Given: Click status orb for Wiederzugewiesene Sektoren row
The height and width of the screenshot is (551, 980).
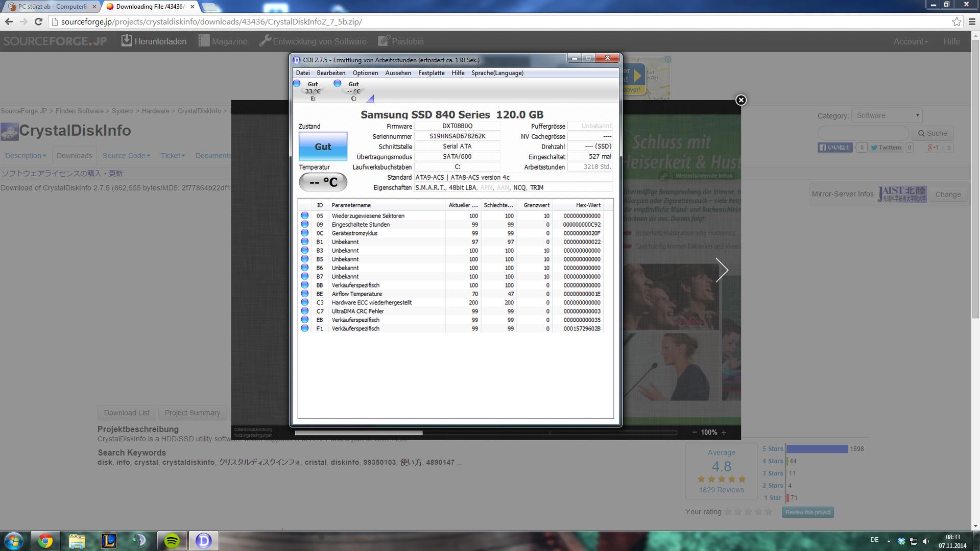Looking at the screenshot, I should [x=305, y=216].
